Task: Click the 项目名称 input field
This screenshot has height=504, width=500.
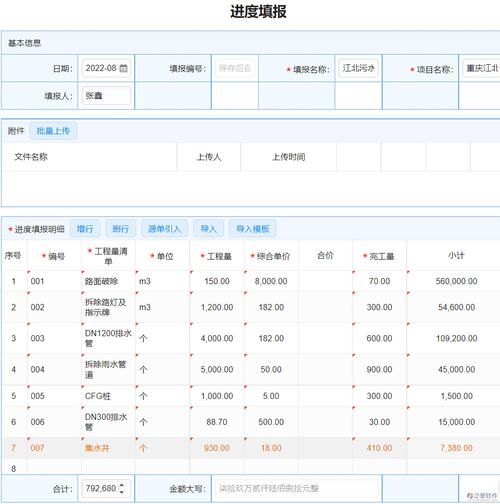Action: tap(481, 68)
